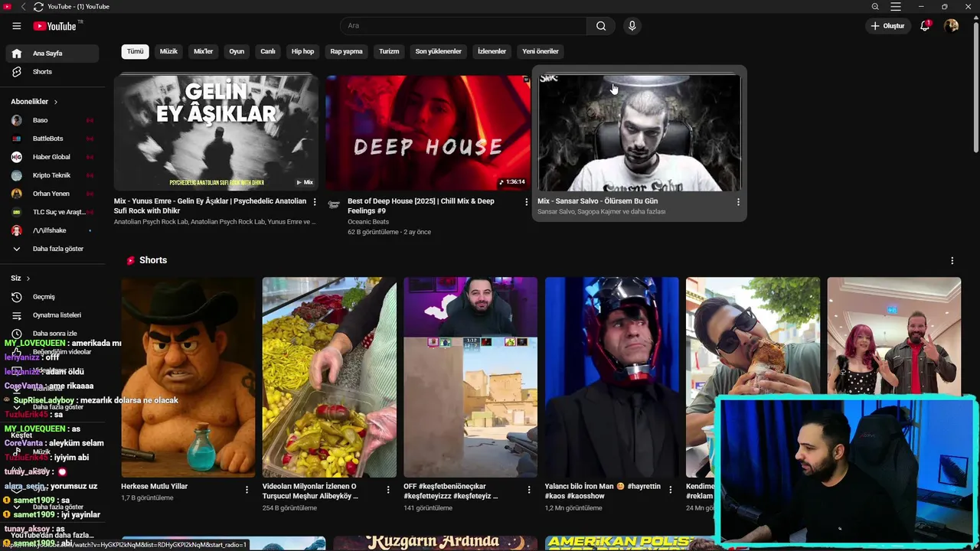Open the notifications bell
Screen dimensions: 980x551
click(x=926, y=26)
